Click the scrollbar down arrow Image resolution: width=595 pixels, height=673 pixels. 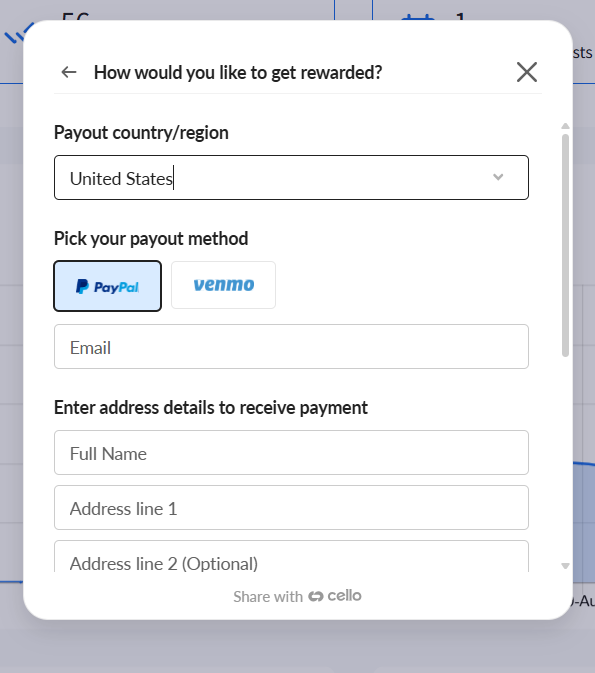[565, 566]
